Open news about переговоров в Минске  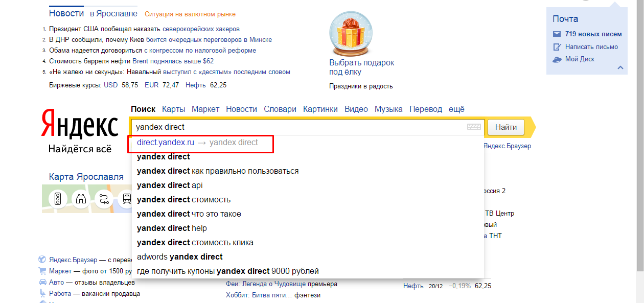pyautogui.click(x=209, y=40)
